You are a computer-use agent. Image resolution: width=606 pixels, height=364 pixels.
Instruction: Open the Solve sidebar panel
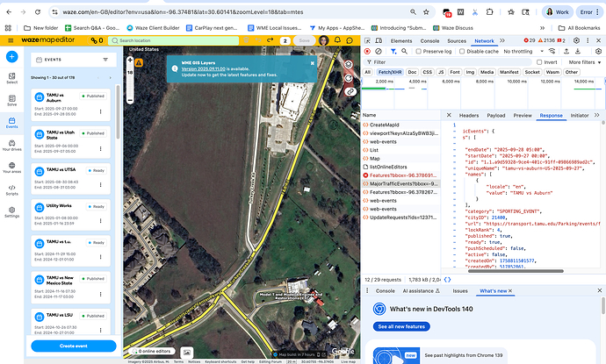click(12, 101)
